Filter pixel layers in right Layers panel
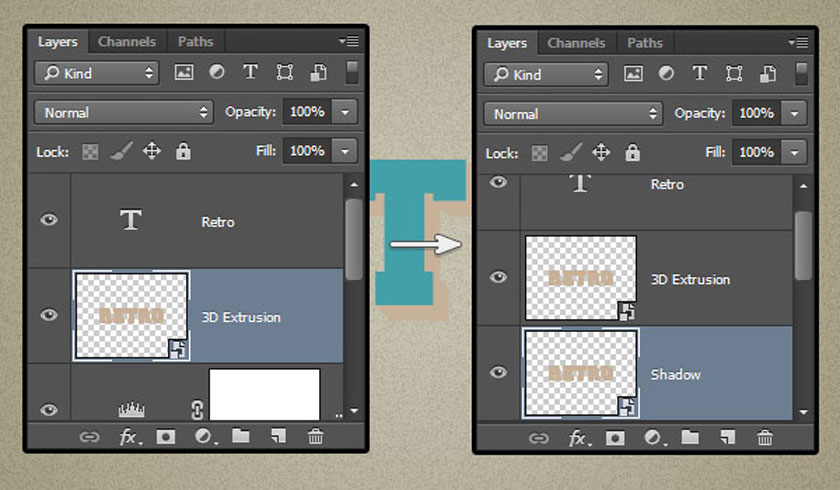This screenshot has width=840, height=490. point(633,74)
